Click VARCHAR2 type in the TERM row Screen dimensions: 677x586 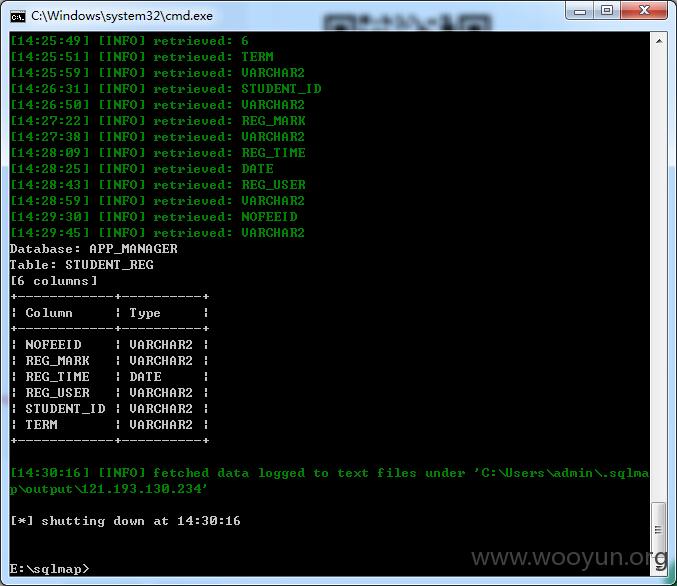tap(161, 424)
